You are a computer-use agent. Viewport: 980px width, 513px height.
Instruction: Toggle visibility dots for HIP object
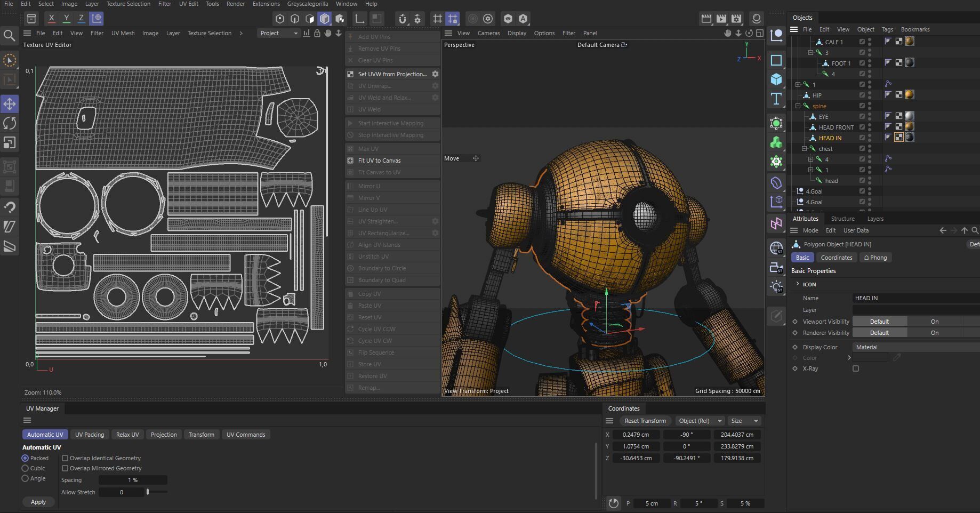coord(870,95)
